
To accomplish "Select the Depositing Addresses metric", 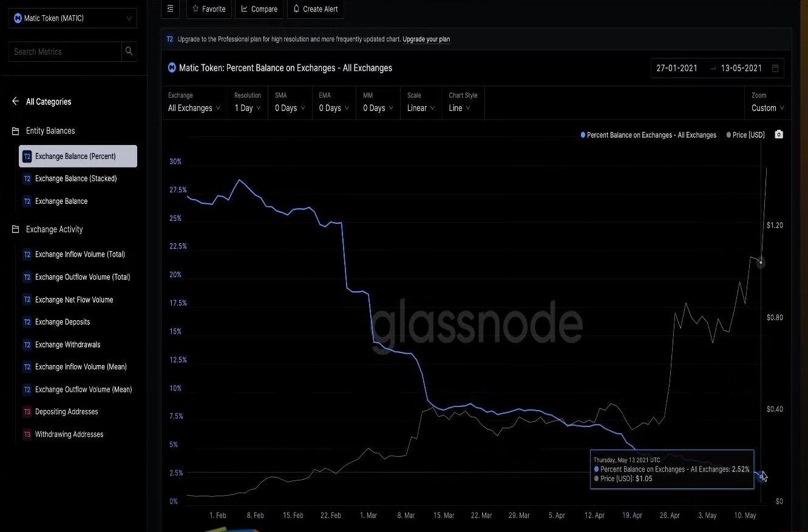I will coord(67,412).
